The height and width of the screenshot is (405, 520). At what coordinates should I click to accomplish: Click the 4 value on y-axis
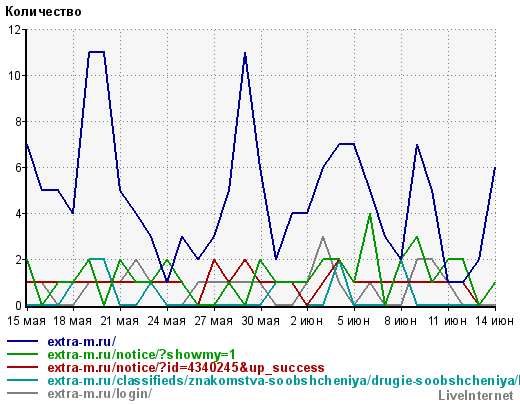(x=18, y=214)
